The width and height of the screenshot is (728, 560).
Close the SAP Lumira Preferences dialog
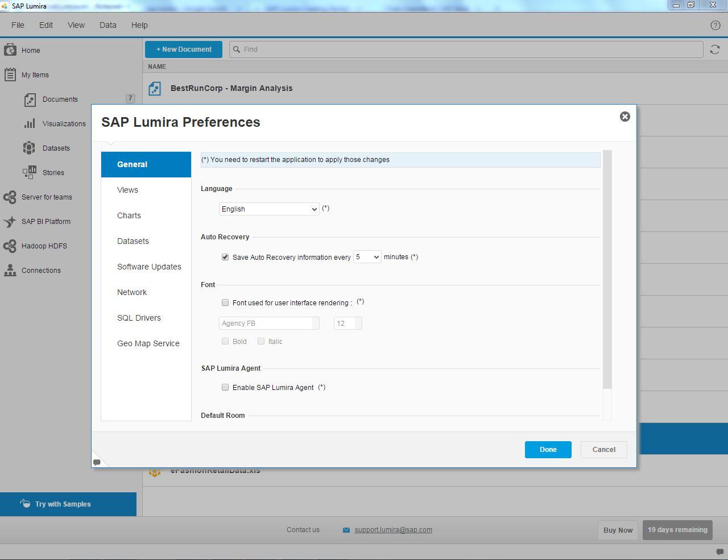pos(624,117)
